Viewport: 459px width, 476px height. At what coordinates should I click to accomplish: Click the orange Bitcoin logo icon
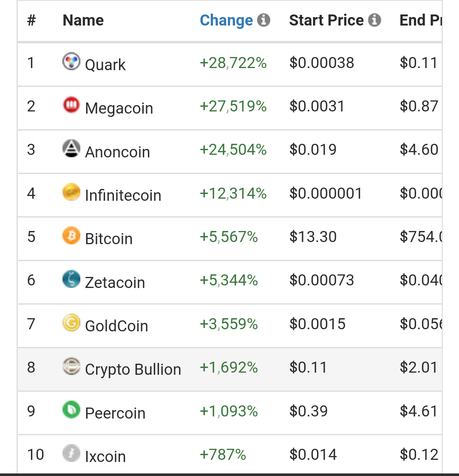[x=71, y=236]
